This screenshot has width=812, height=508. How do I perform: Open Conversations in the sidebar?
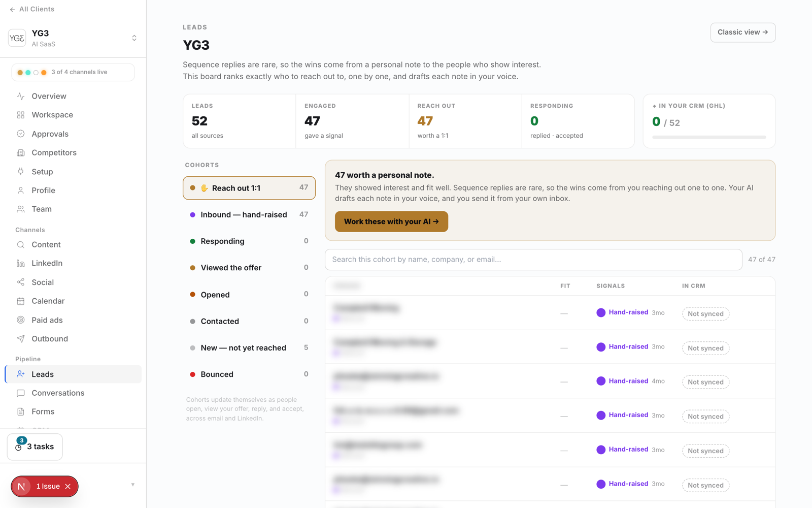click(73, 393)
